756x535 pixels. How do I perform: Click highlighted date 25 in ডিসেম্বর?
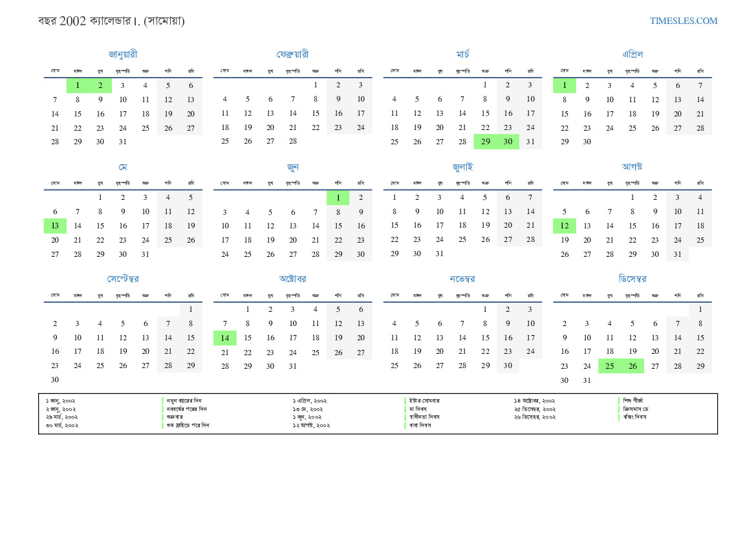point(609,366)
